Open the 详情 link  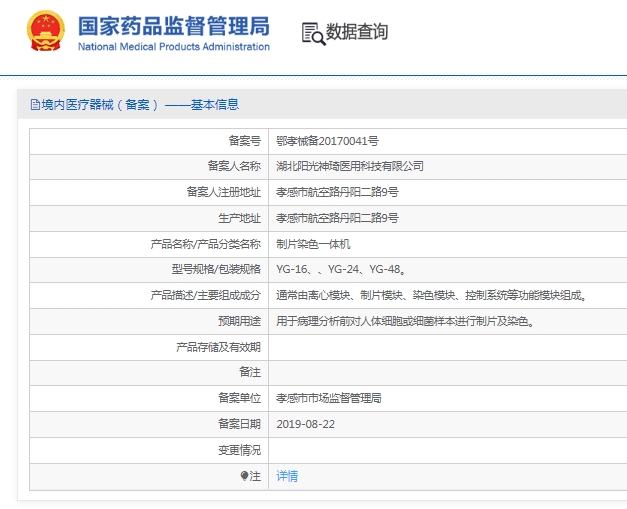pyautogui.click(x=287, y=476)
